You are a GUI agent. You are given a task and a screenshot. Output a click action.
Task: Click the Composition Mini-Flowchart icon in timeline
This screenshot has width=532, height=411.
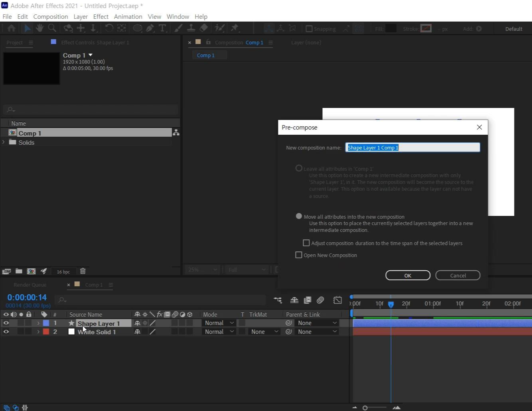tap(278, 300)
